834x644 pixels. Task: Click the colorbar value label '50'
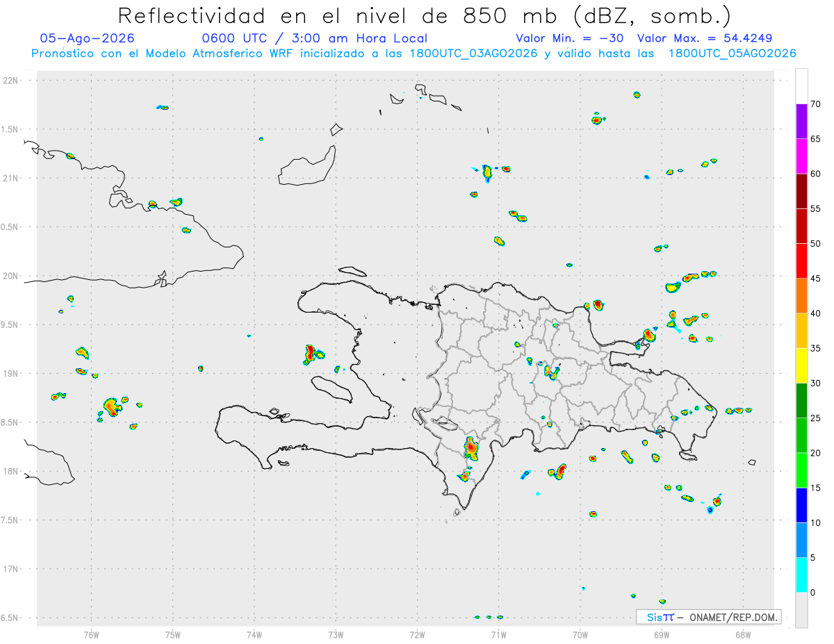[815, 244]
